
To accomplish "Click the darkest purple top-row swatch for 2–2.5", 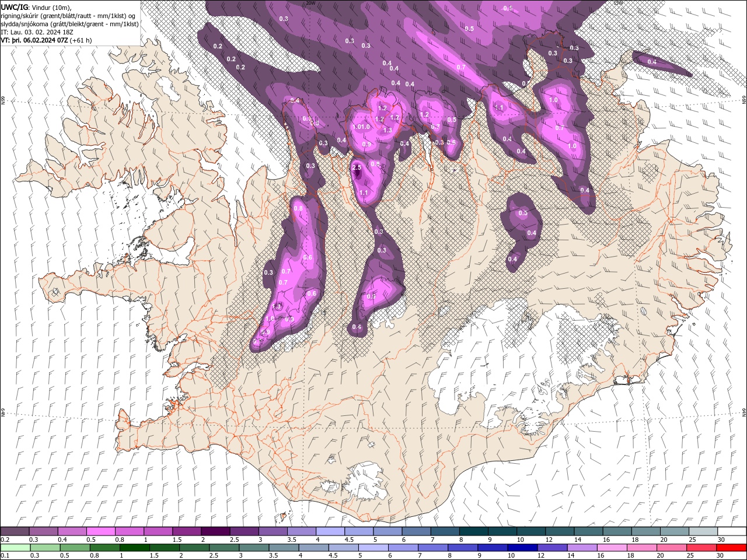I will pyautogui.click(x=215, y=531).
